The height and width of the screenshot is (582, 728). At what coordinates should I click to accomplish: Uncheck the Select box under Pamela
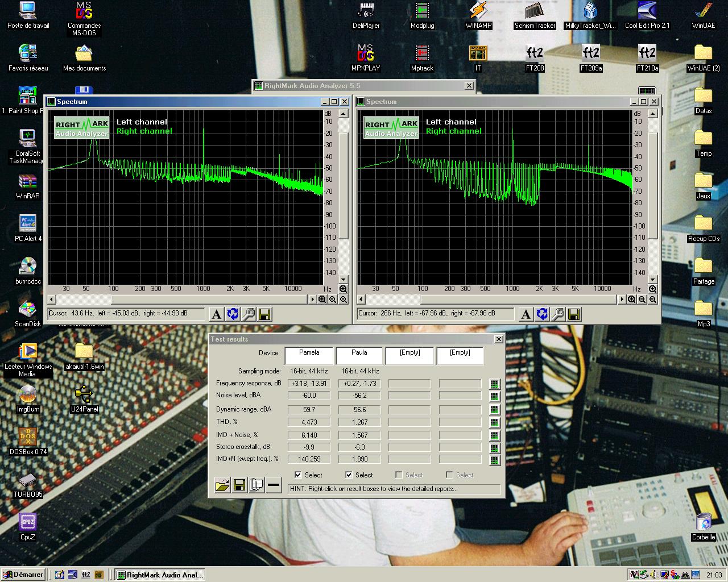pyautogui.click(x=298, y=475)
